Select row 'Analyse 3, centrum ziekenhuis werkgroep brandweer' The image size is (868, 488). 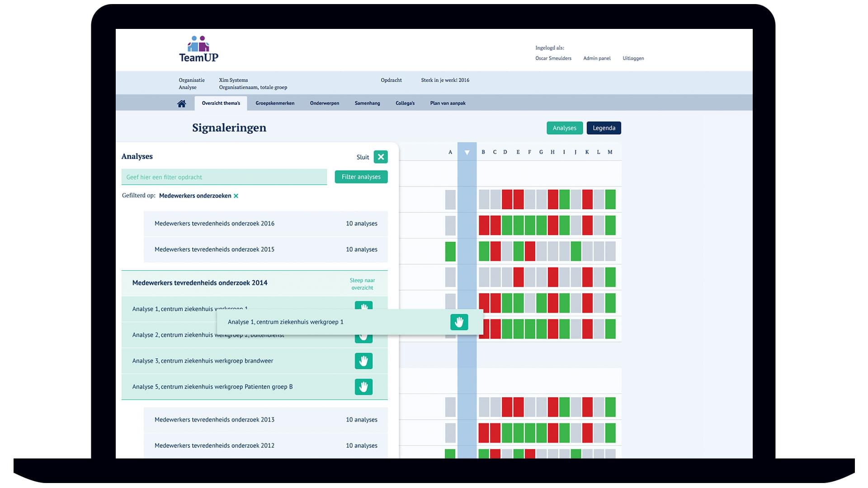coord(255,361)
